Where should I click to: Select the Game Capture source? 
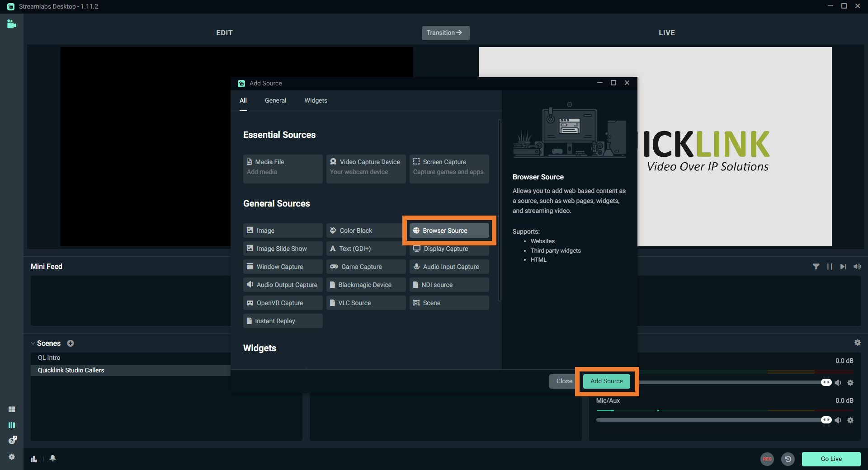pos(366,267)
